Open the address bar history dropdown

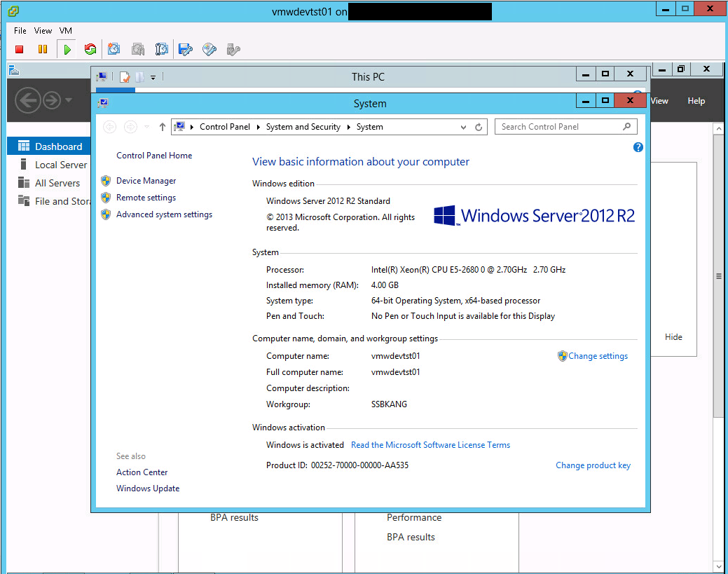tap(463, 127)
